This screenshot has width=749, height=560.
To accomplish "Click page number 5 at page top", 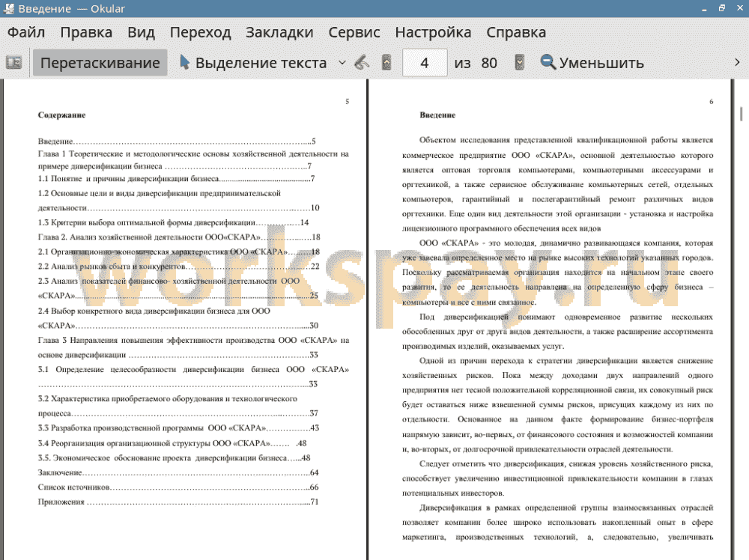I will [x=348, y=102].
